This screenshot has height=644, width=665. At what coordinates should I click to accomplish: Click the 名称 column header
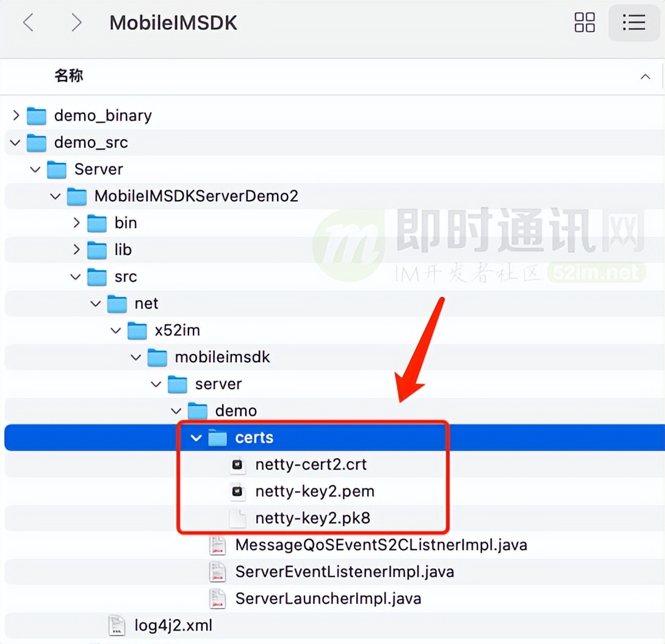pyautogui.click(x=69, y=76)
